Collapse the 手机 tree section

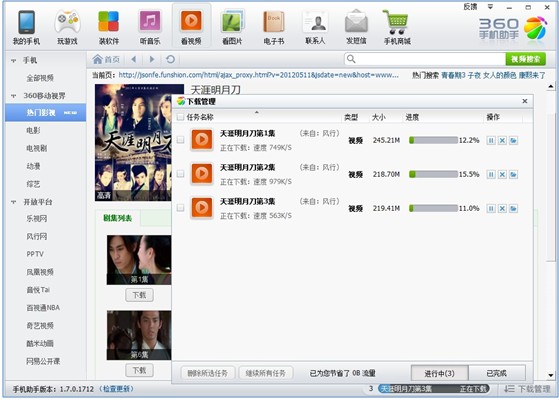(x=14, y=61)
